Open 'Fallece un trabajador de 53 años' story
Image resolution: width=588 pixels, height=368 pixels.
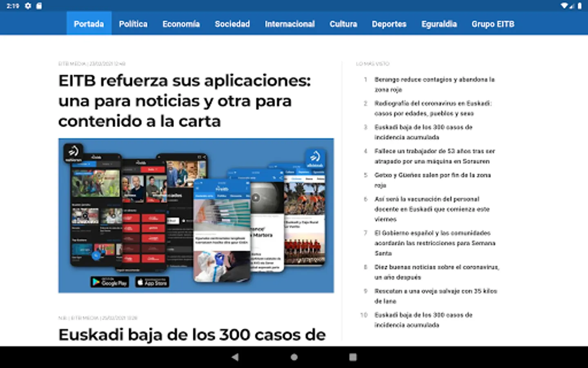434,156
